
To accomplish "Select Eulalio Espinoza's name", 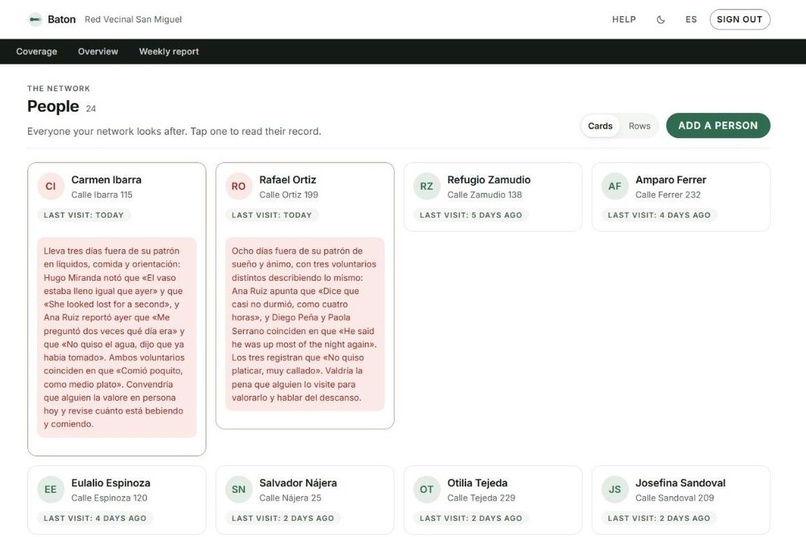I will [111, 483].
